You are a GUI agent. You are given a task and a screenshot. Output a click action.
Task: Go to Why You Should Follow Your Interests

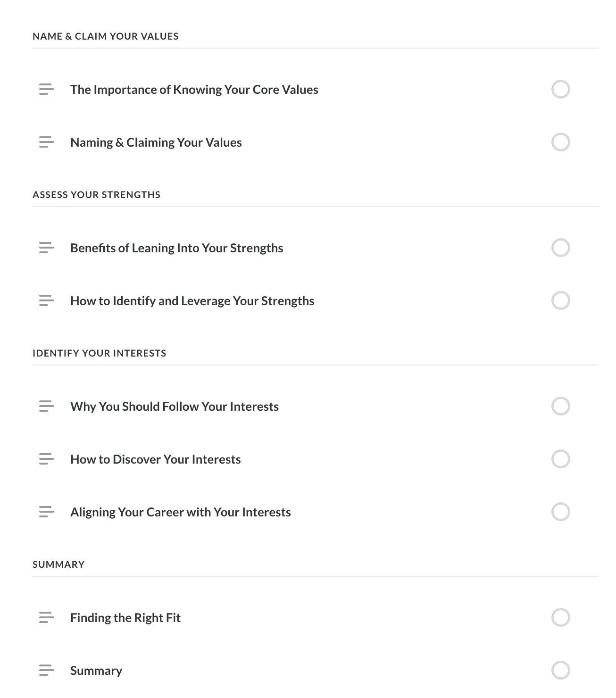[x=174, y=407]
